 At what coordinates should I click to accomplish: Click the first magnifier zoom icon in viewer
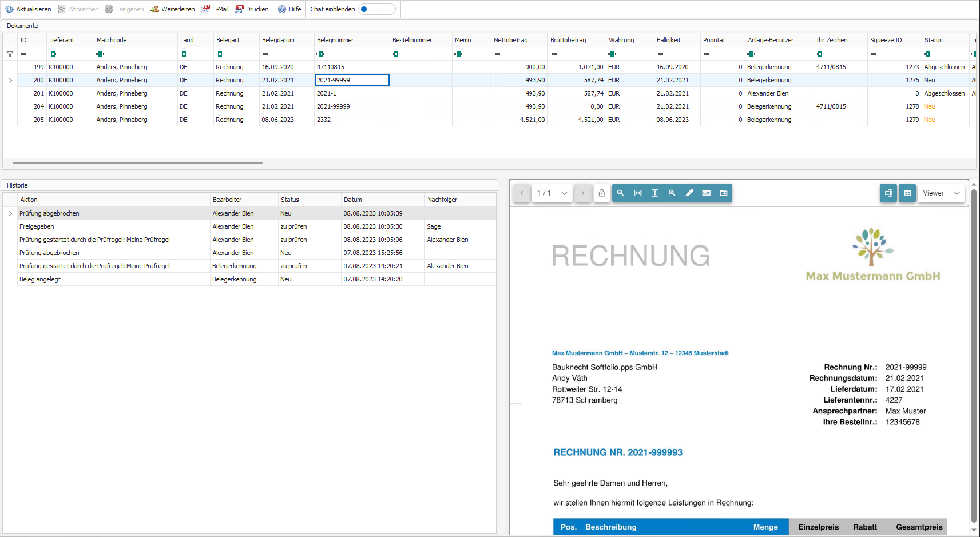click(x=620, y=193)
